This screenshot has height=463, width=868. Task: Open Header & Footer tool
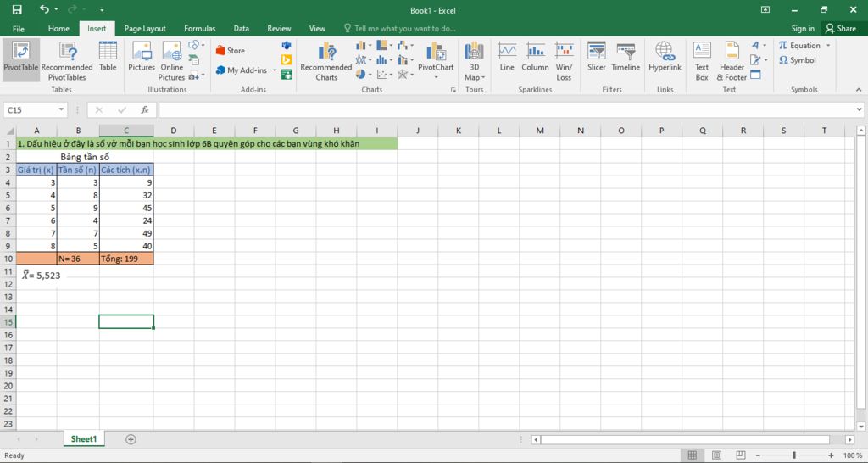click(732, 61)
